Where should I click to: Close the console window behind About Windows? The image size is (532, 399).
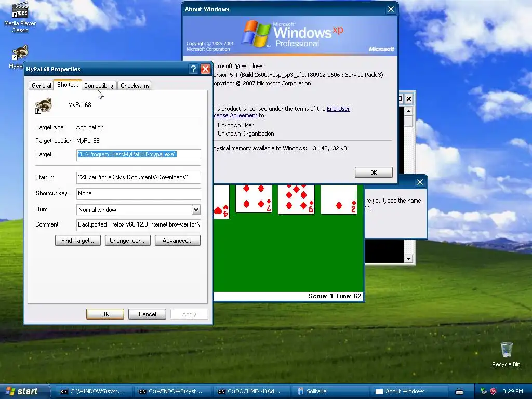tap(409, 99)
